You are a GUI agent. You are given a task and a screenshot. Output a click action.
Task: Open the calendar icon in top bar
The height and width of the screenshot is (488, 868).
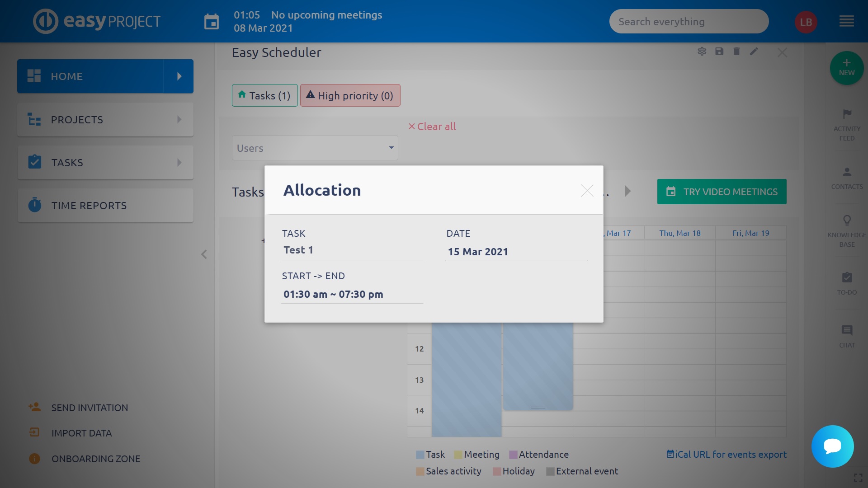coord(211,22)
